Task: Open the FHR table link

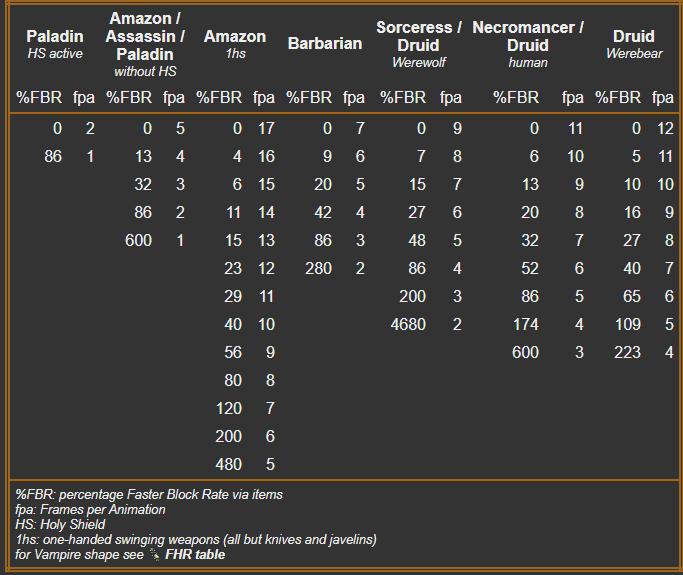Action: click(x=194, y=554)
